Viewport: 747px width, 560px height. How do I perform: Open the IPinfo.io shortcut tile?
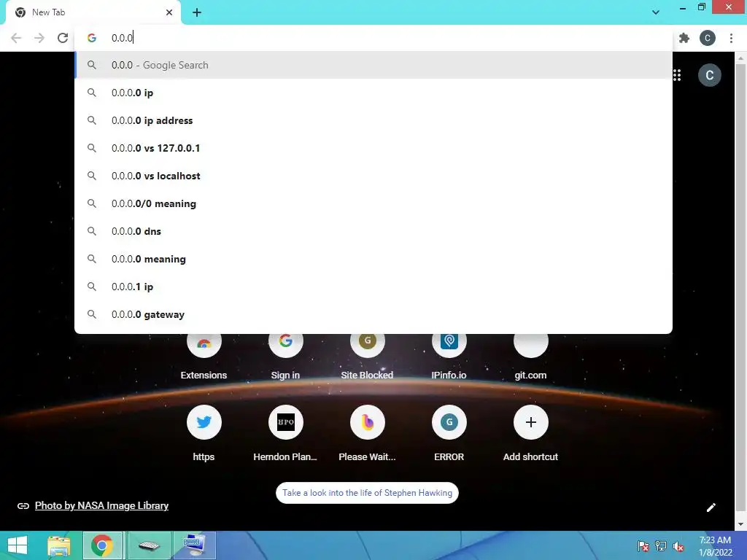[449, 357]
